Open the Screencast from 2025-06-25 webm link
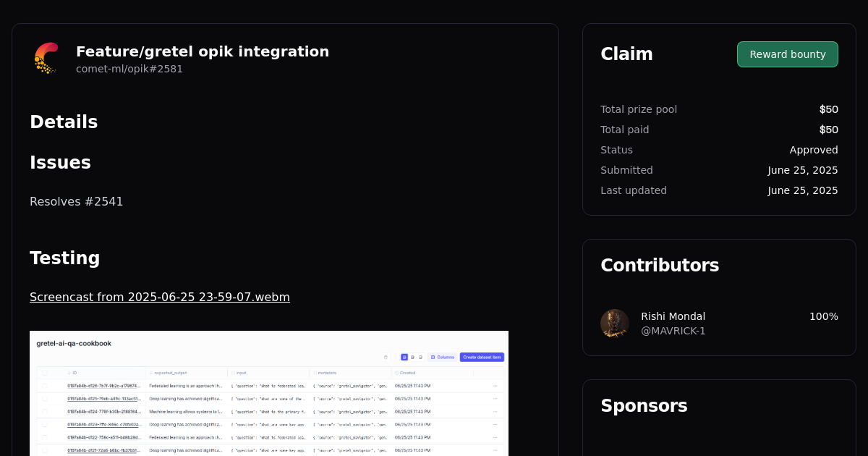The height and width of the screenshot is (456, 868). [x=159, y=297]
